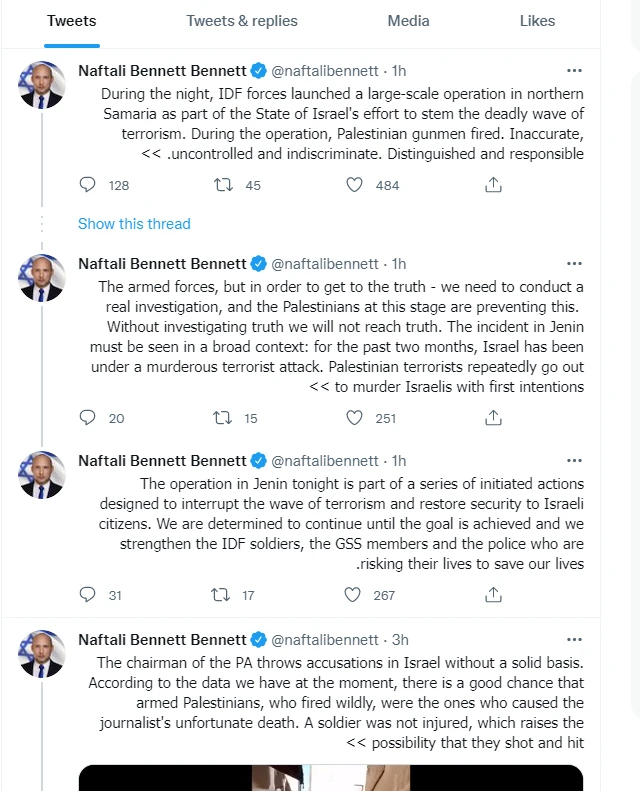The image size is (640, 791).
Task: Open more options on the first tweet
Action: (574, 71)
